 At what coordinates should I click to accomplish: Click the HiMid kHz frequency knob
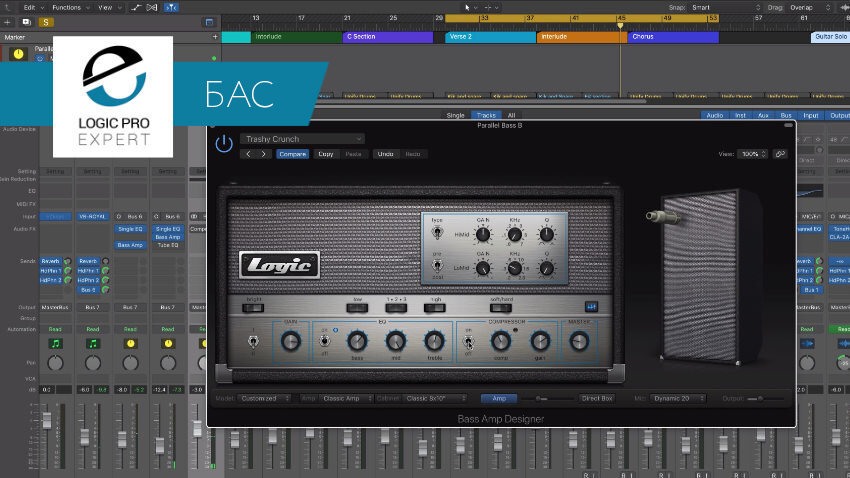click(514, 235)
